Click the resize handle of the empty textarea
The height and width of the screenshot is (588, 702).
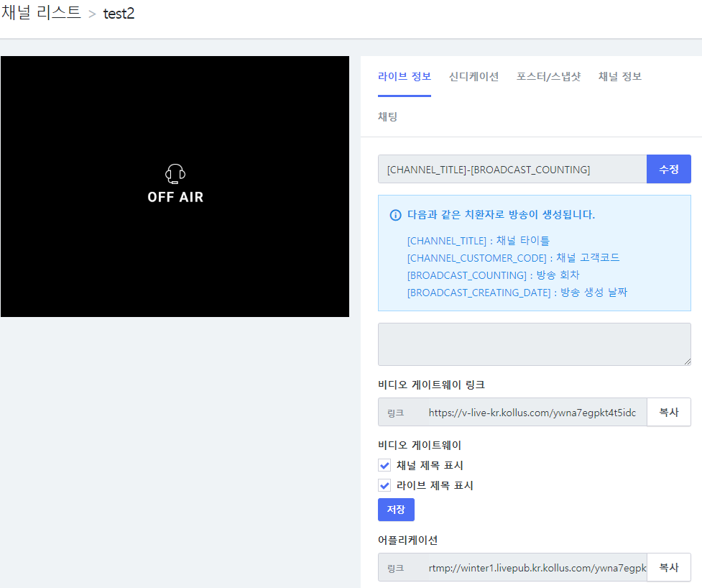pyautogui.click(x=686, y=360)
